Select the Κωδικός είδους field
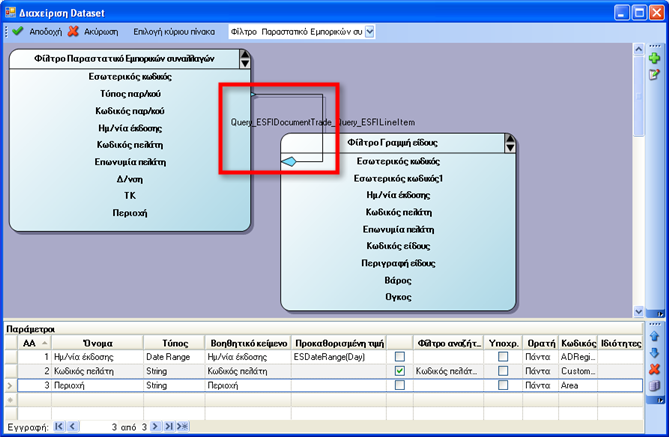This screenshot has width=669, height=437. point(398,246)
